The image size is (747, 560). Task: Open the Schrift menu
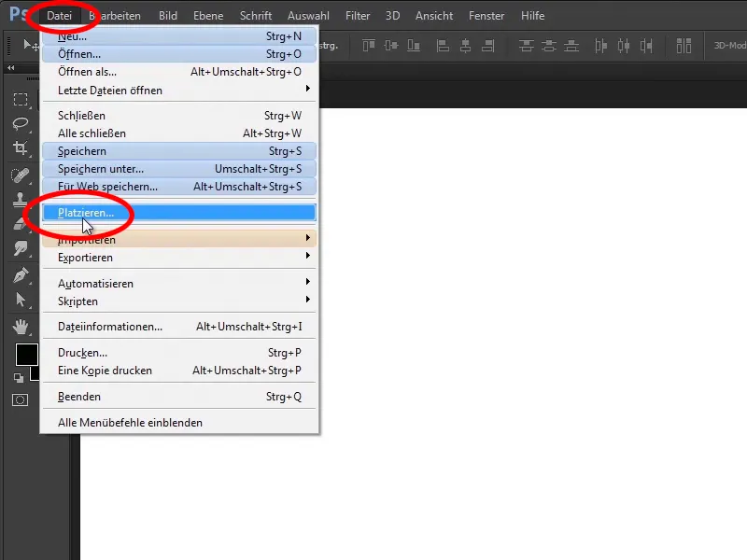click(256, 16)
